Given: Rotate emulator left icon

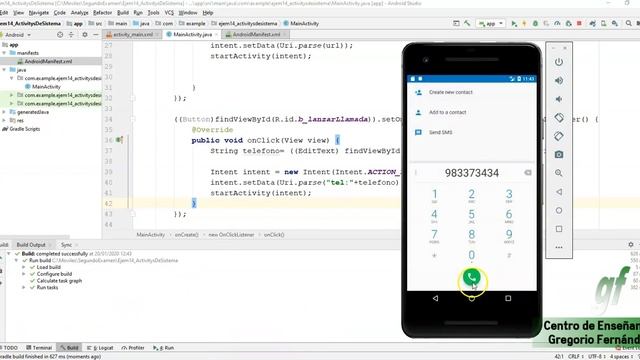Looking at the screenshot, I should point(559,118).
